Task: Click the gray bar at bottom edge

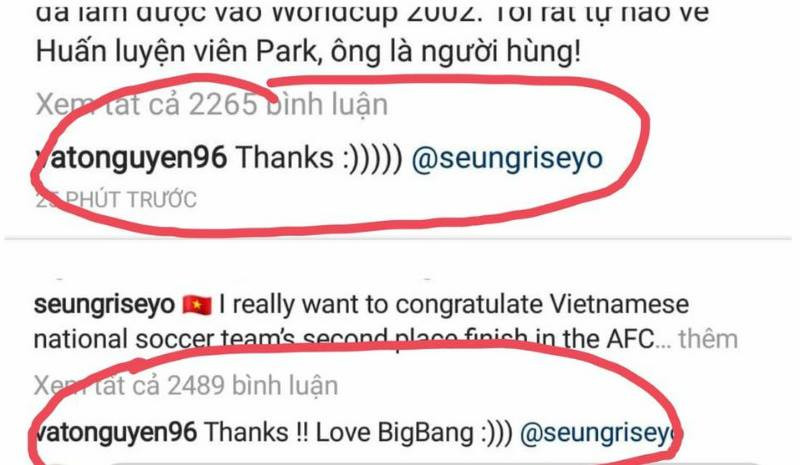Action: (434, 463)
